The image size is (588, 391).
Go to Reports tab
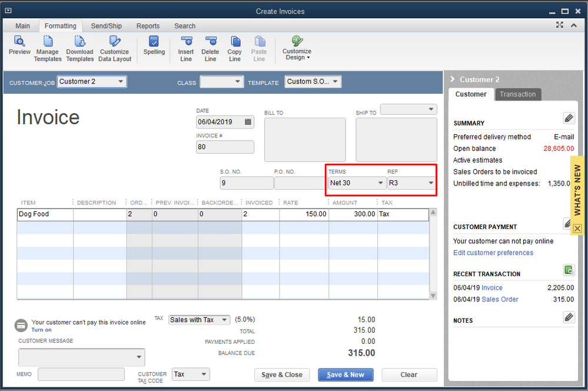(148, 26)
